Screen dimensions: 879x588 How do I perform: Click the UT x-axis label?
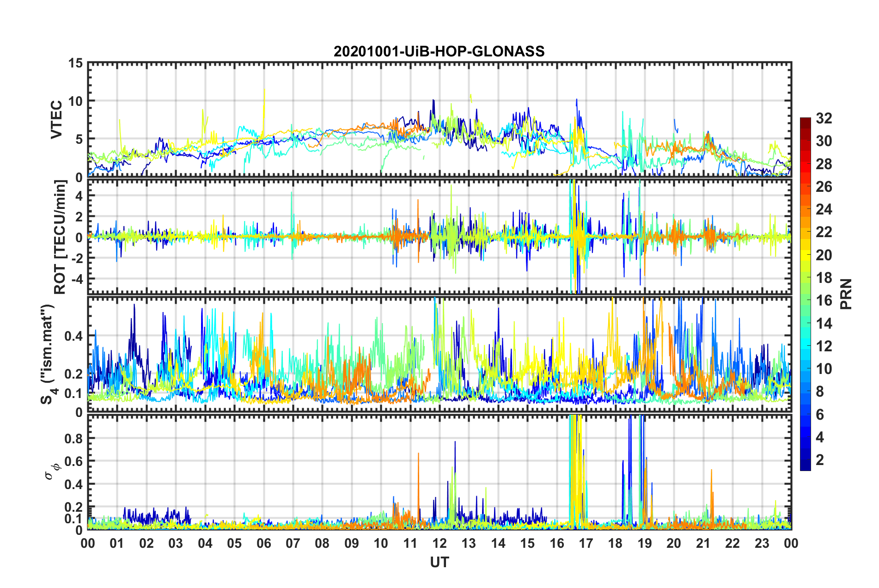pyautogui.click(x=439, y=562)
